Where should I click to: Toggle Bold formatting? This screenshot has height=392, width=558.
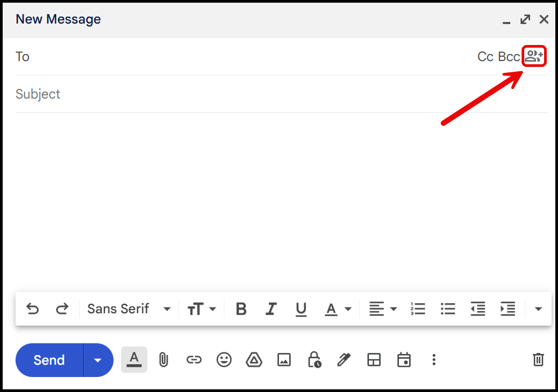(x=242, y=309)
